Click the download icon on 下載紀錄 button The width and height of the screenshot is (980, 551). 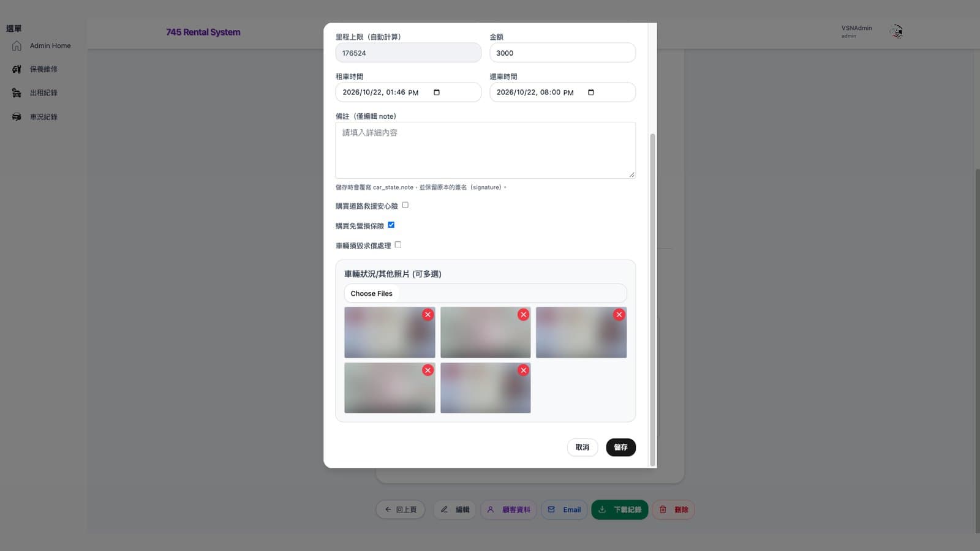[602, 509]
